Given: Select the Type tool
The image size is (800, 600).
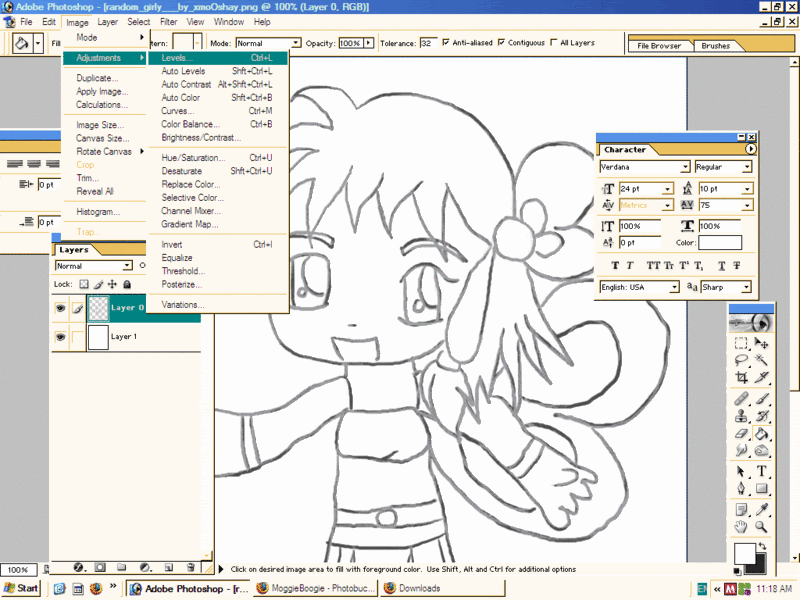Looking at the screenshot, I should click(x=761, y=471).
